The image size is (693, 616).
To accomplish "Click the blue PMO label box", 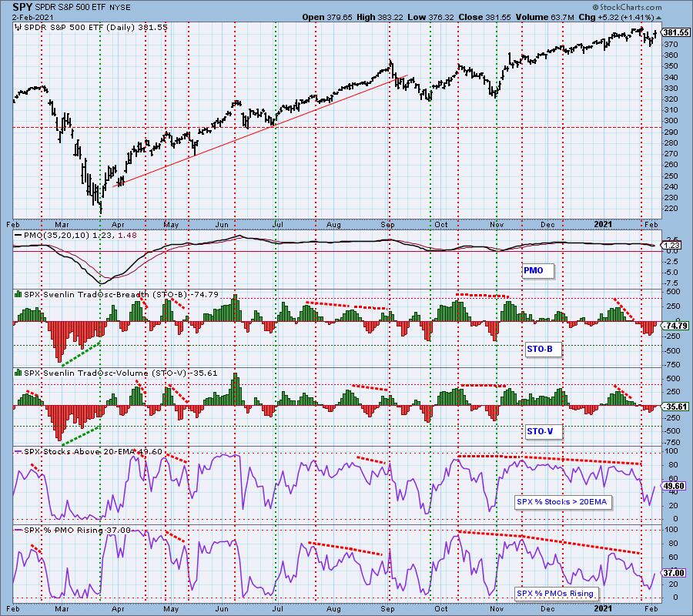I will (x=537, y=270).
